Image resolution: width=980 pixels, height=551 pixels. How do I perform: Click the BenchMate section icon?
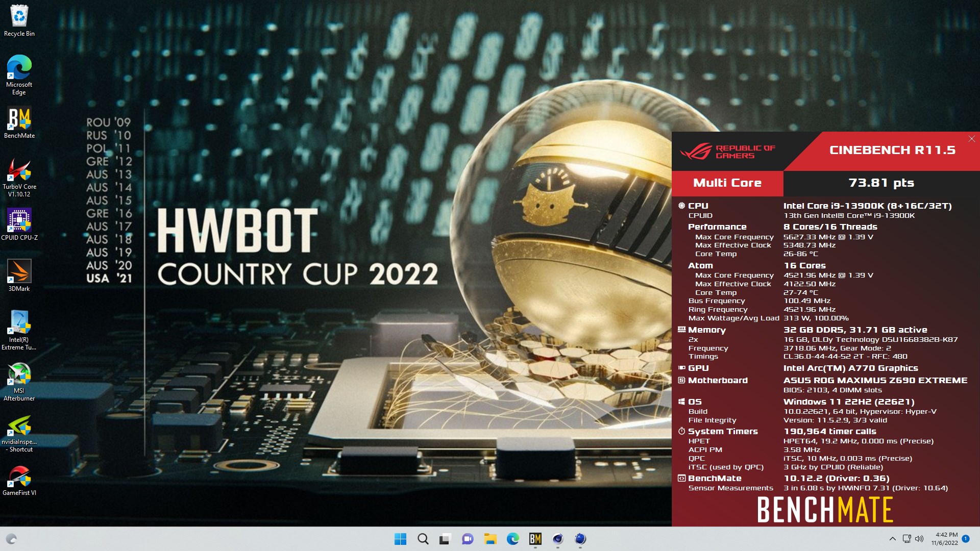pyautogui.click(x=681, y=478)
